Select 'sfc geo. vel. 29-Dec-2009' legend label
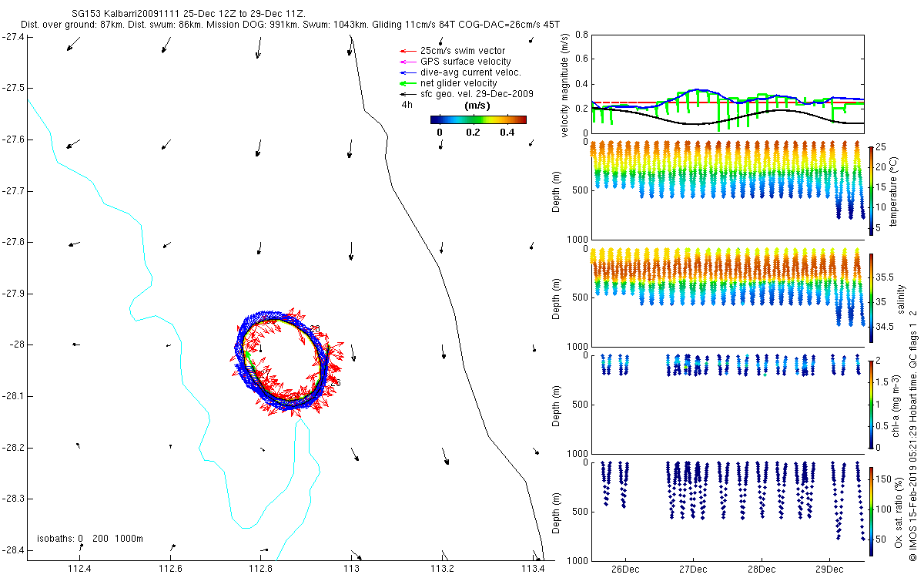The width and height of the screenshot is (924, 578). pos(477,94)
